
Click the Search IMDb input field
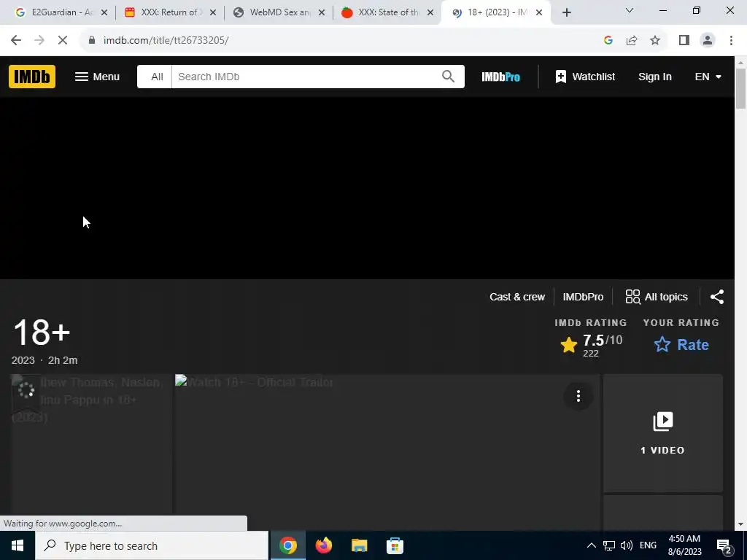pos(305,77)
